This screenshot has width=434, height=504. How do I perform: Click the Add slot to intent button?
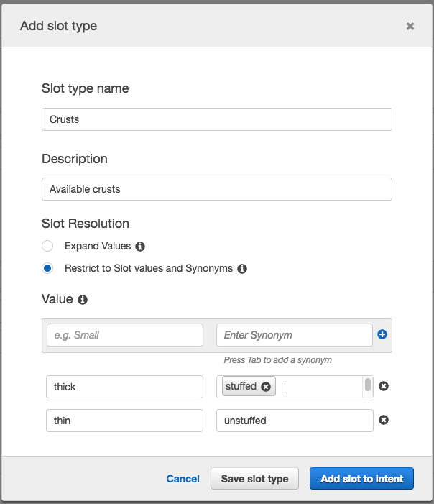tap(362, 479)
